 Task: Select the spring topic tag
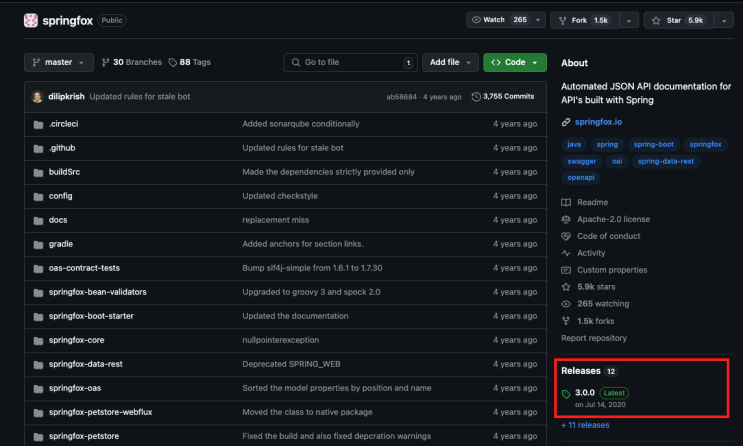coord(607,145)
